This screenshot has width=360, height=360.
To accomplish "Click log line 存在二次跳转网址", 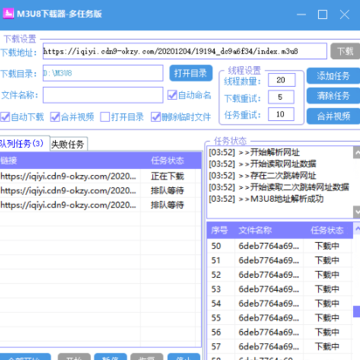I will point(263,175).
